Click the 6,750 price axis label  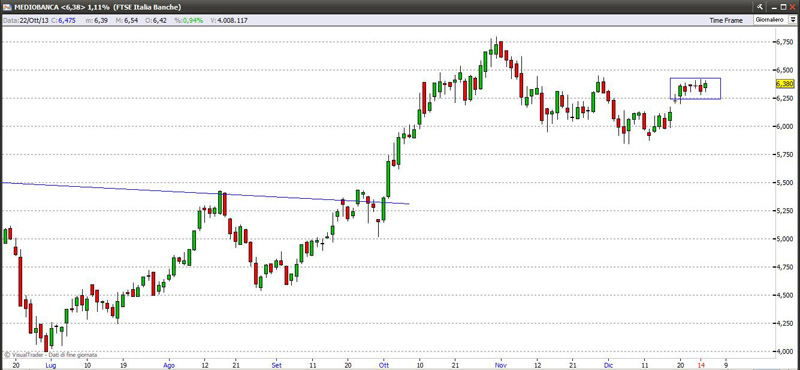tap(784, 42)
